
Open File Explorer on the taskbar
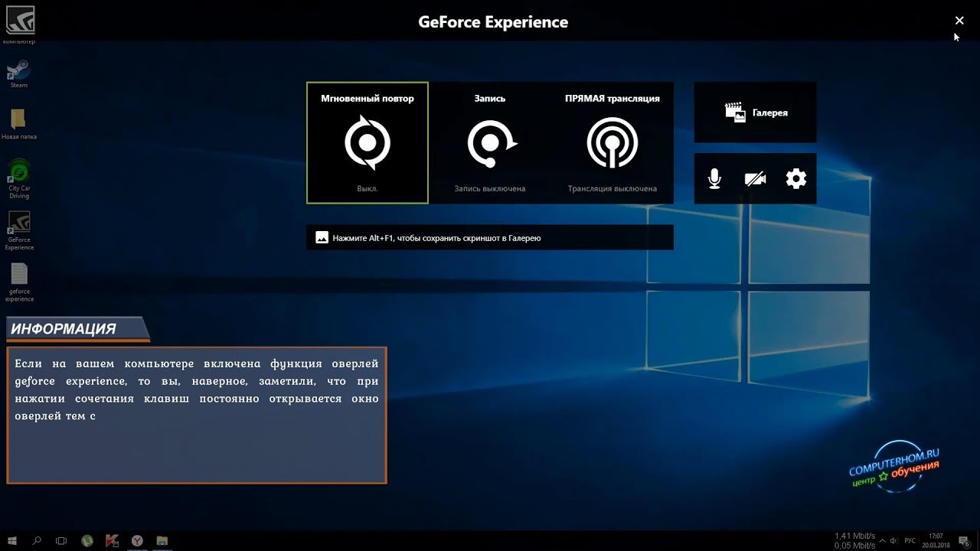(162, 541)
